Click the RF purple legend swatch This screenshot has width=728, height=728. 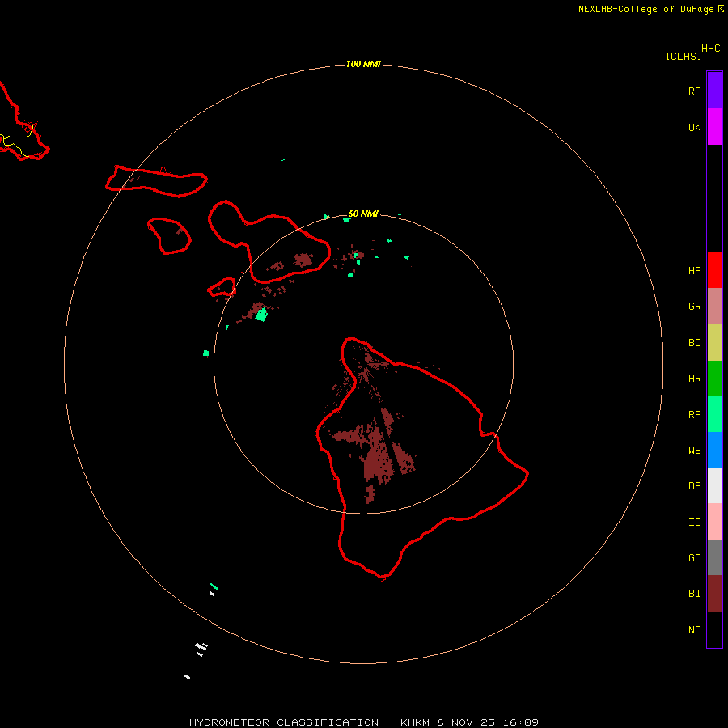(714, 91)
